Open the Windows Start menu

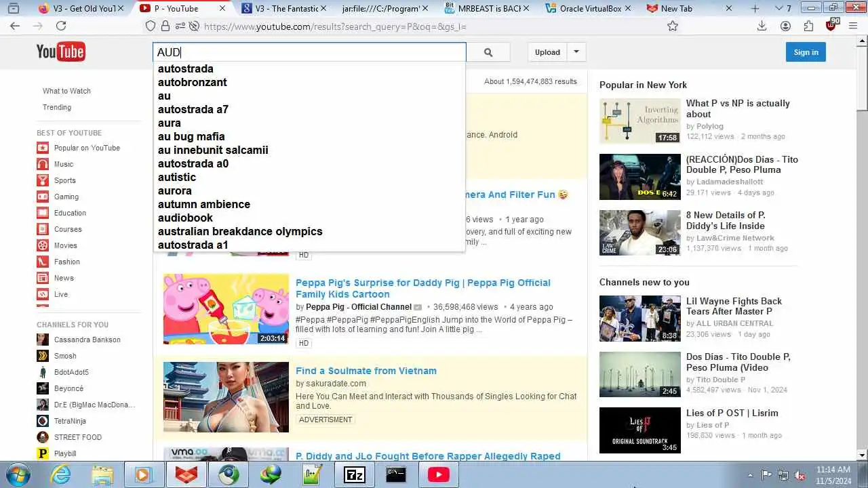pos(18,474)
